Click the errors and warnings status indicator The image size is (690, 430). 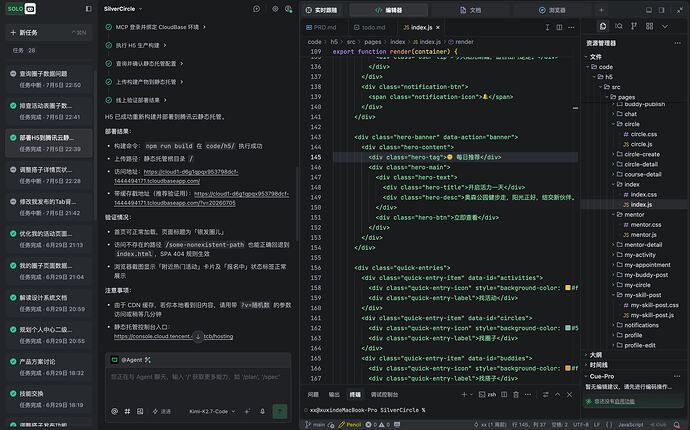(378, 425)
